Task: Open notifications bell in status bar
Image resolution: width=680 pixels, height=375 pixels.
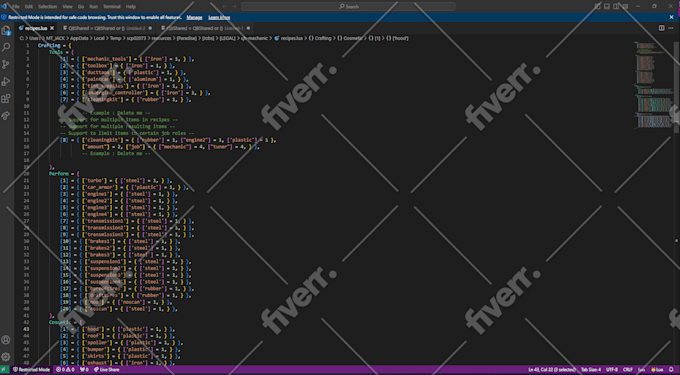Action: coord(671,370)
